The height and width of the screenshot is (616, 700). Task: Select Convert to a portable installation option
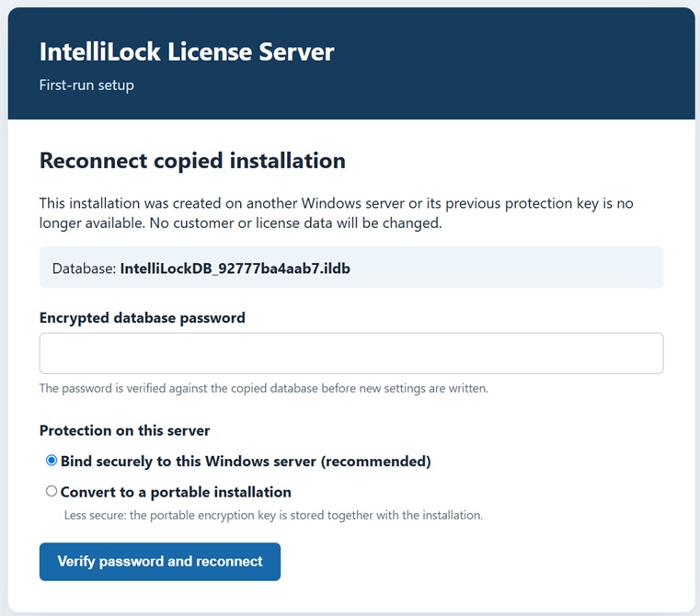pos(52,491)
